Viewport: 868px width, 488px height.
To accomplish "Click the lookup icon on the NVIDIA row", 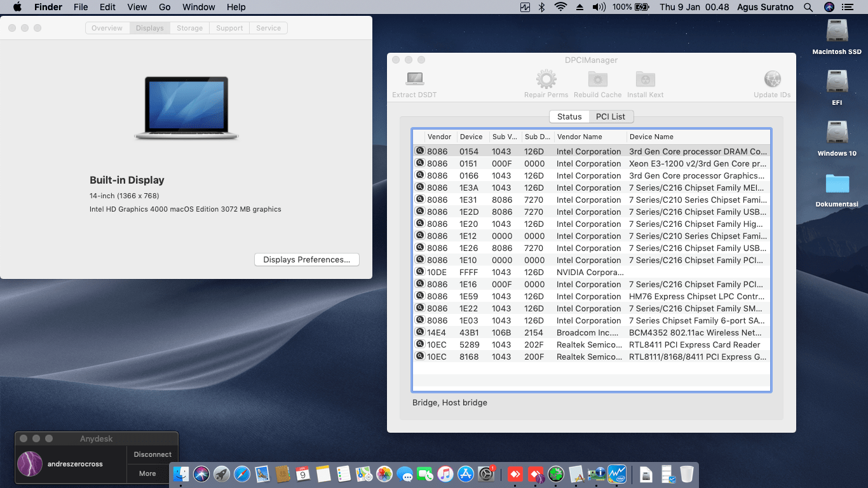I will [419, 272].
